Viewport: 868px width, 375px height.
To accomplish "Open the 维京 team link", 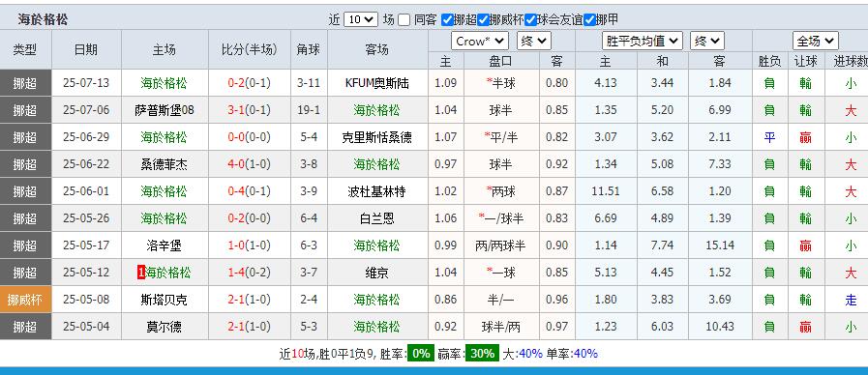I will click(x=377, y=273).
